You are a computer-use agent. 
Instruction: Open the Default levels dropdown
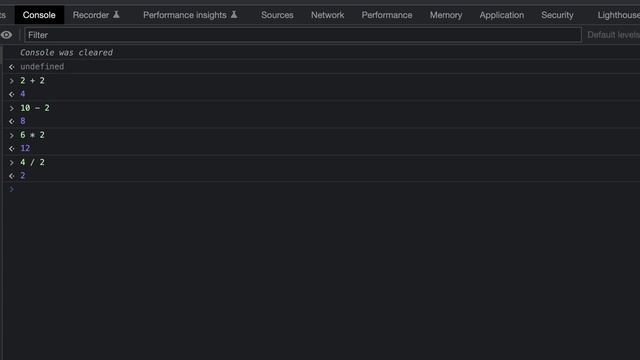(613, 35)
